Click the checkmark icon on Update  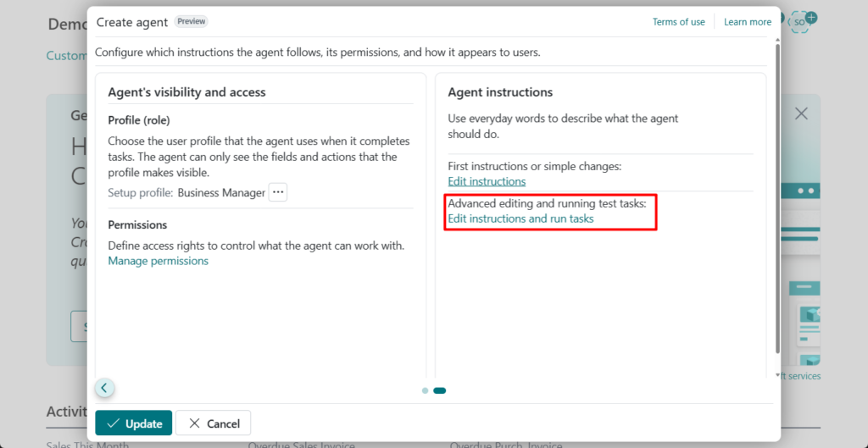[114, 423]
